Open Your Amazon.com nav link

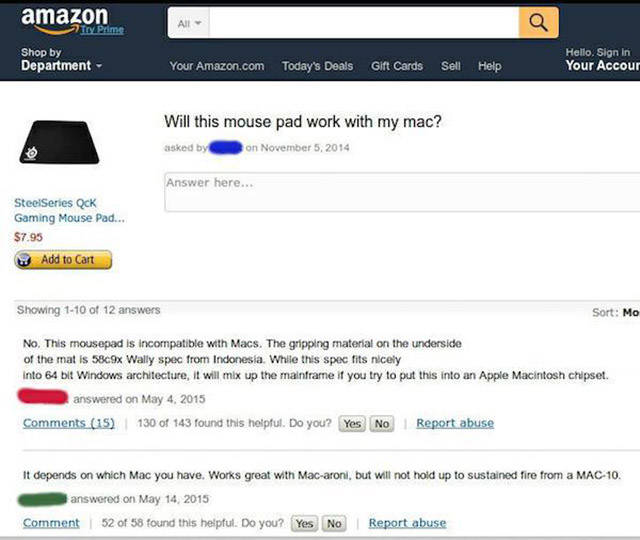click(x=217, y=66)
